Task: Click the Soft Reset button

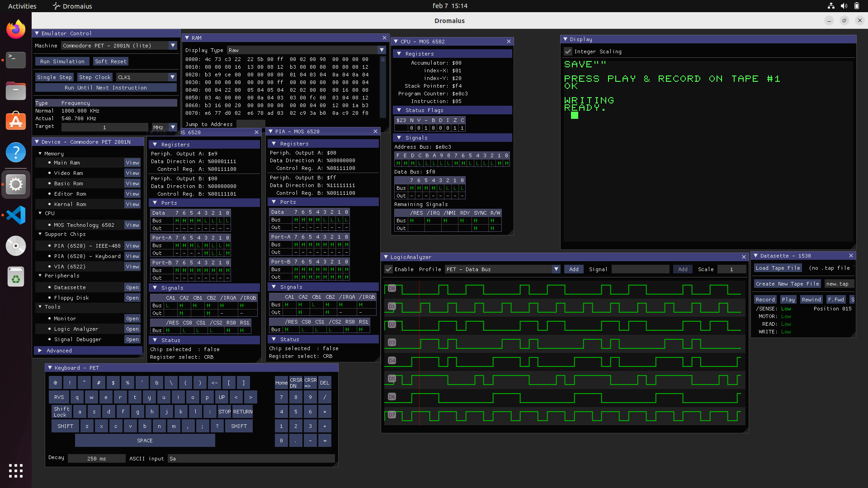Action: [111, 61]
